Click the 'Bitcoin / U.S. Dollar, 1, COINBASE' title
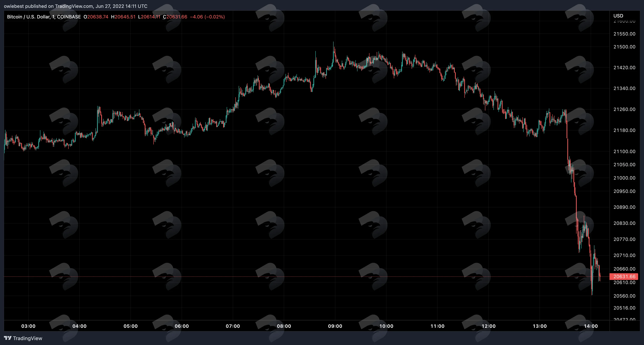Screen dimensions: 644x345 (44, 17)
